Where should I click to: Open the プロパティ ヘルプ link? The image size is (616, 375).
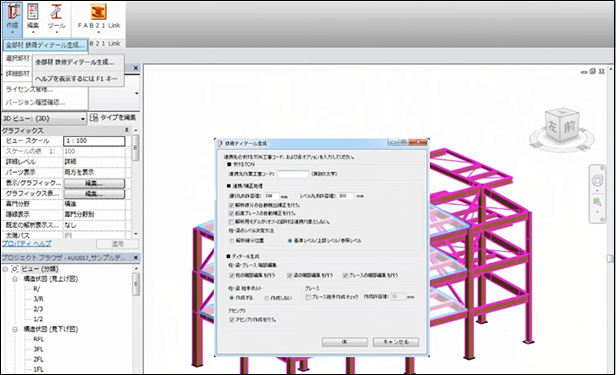coord(27,243)
